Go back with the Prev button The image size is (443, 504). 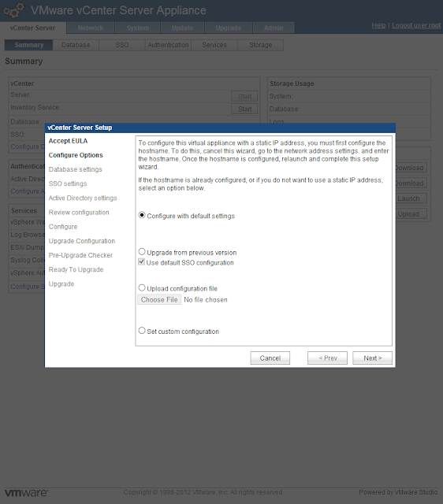[x=327, y=358]
